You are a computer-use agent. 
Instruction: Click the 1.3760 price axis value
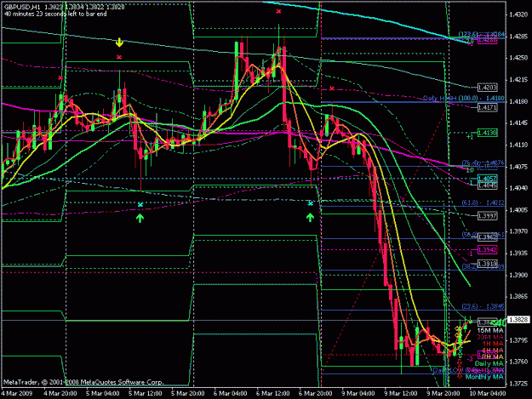[x=519, y=362]
